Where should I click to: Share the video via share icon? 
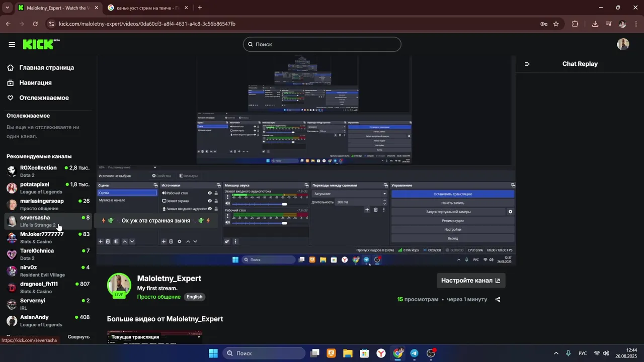pyautogui.click(x=498, y=299)
